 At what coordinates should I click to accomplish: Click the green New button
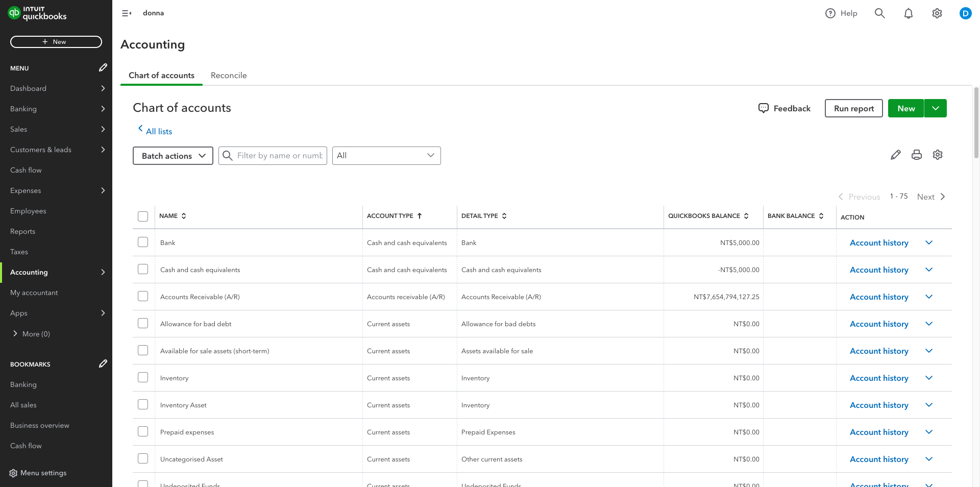pos(906,108)
